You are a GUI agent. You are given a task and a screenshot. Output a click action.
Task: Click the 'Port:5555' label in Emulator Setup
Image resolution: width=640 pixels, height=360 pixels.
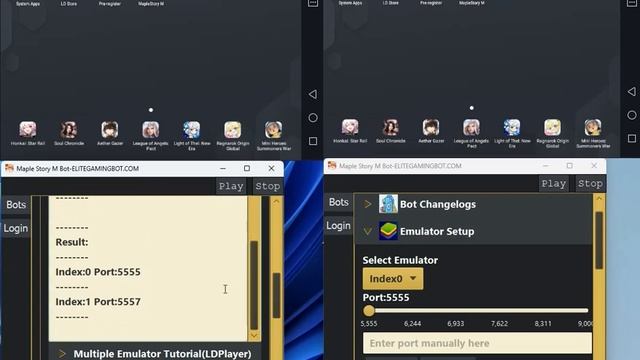386,297
